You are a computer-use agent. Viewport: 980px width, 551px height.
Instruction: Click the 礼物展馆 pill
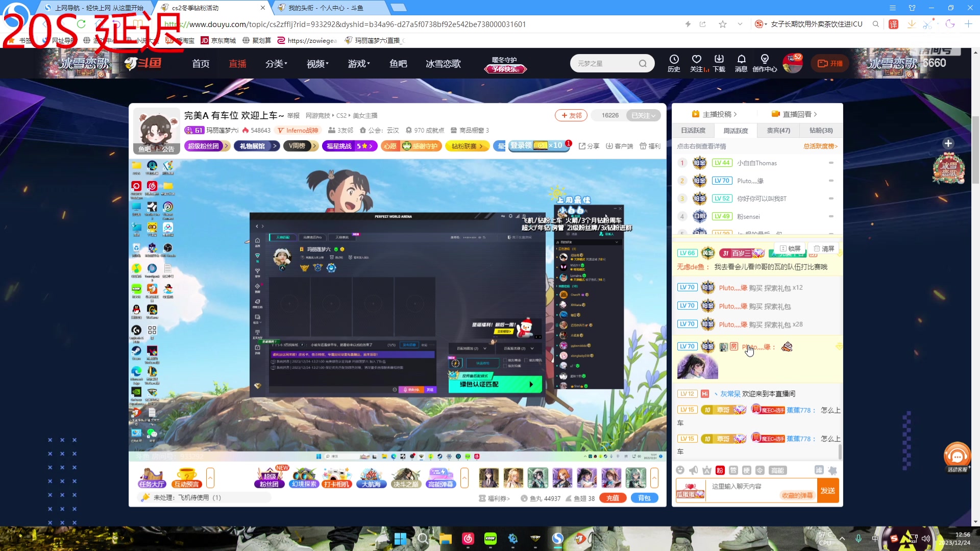[256, 146]
